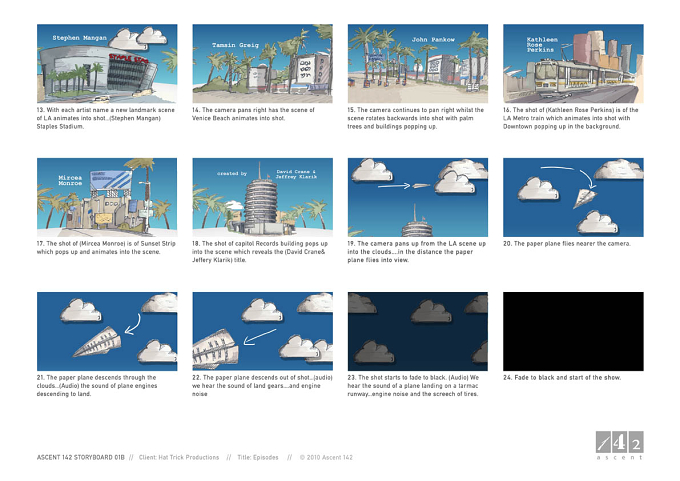The image size is (680, 481).
Task: Click the Stephen Mangan title text
Action: pyautogui.click(x=79, y=38)
